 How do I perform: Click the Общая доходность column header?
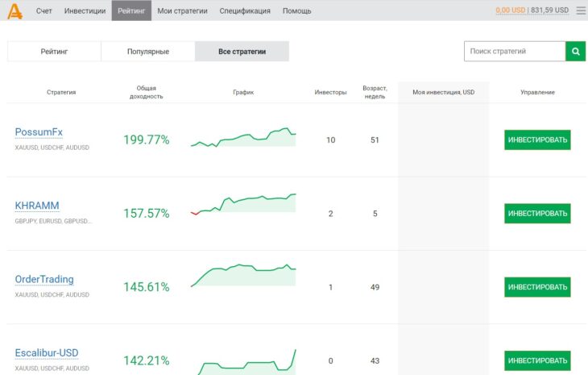[x=147, y=92]
